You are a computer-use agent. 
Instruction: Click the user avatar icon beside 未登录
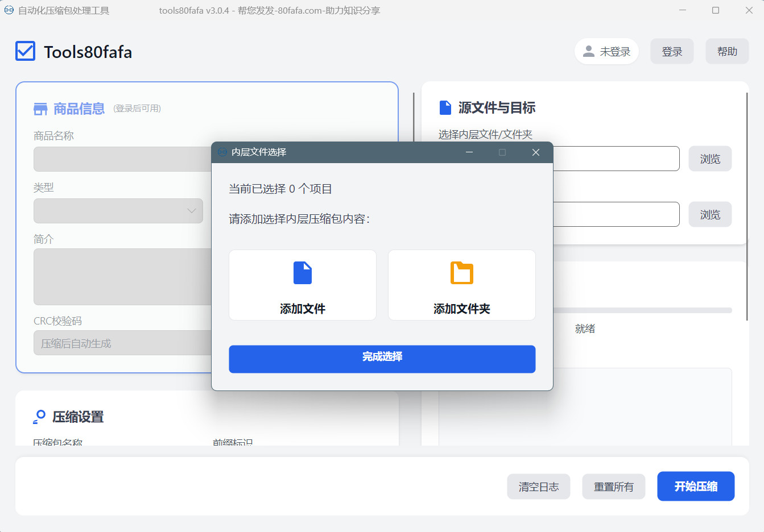tap(589, 52)
